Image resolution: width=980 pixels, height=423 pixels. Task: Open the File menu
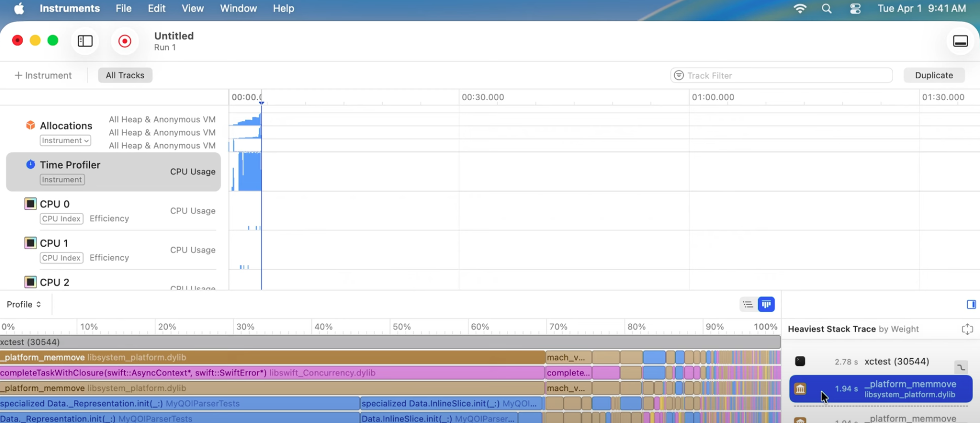123,9
